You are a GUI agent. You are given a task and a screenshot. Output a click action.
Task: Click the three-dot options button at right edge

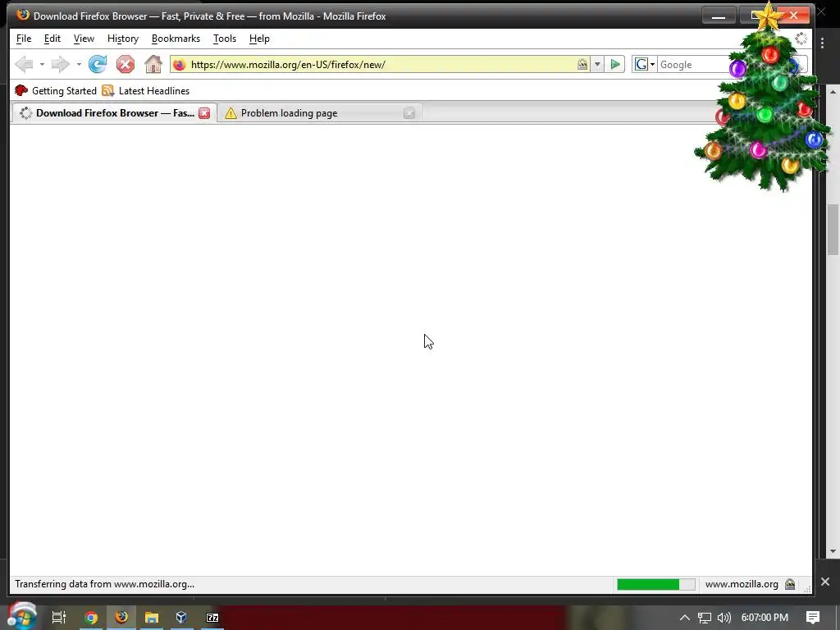[x=822, y=43]
